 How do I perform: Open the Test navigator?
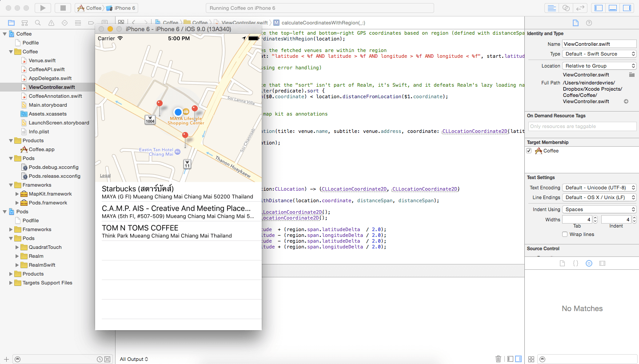[x=64, y=23]
